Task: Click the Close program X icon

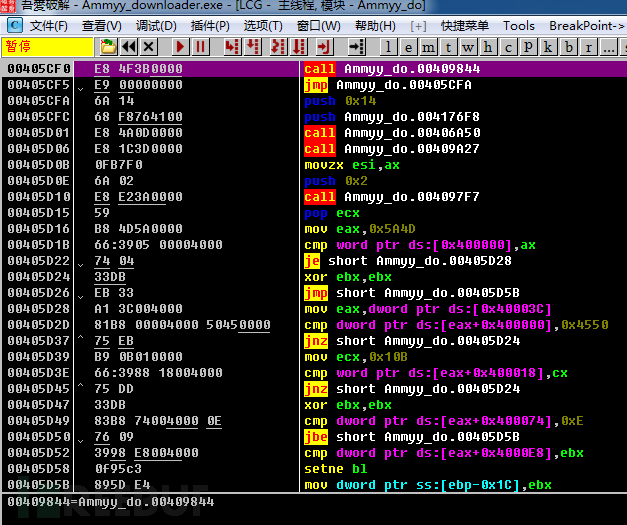Action: pos(149,47)
